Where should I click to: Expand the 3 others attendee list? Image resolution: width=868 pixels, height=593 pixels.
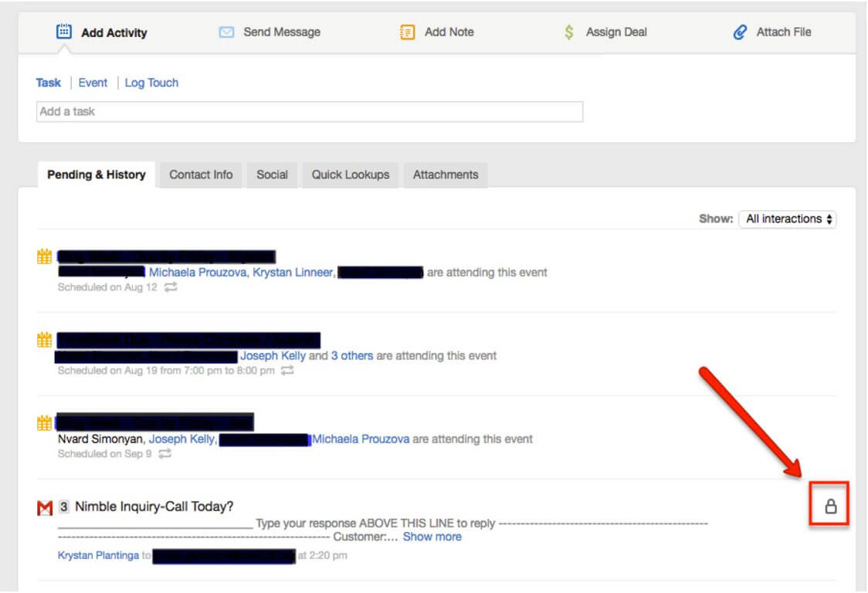coord(351,356)
